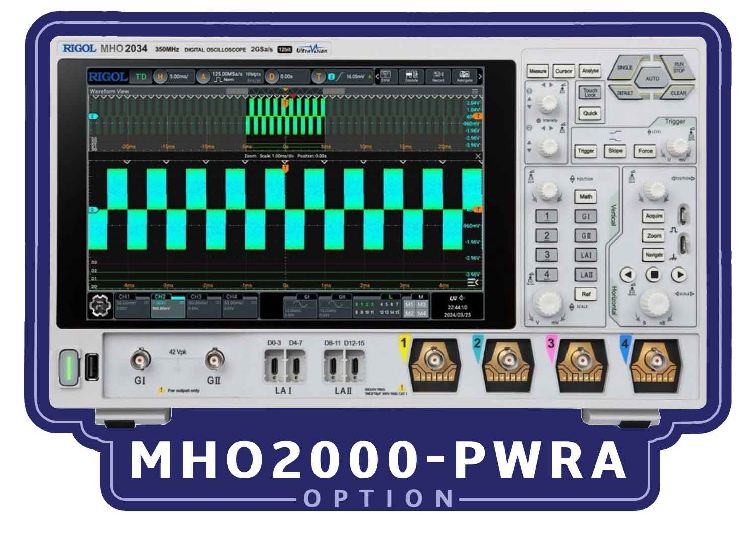The height and width of the screenshot is (534, 756).
Task: Click channel 3 BNC input connector
Action: coord(582,360)
